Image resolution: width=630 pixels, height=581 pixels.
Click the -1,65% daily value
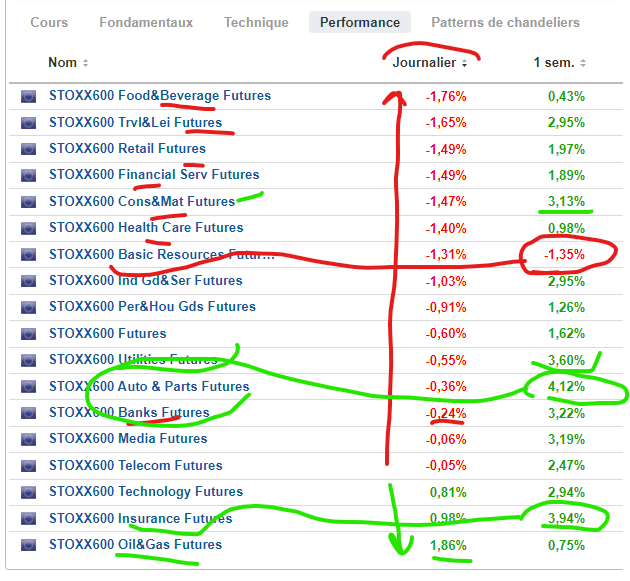coord(446,123)
